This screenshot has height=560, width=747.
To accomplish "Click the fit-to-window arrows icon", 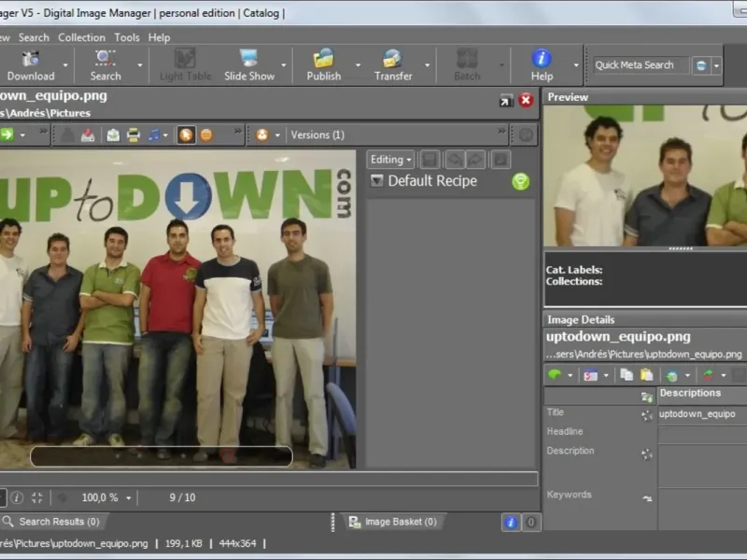I will (36, 497).
